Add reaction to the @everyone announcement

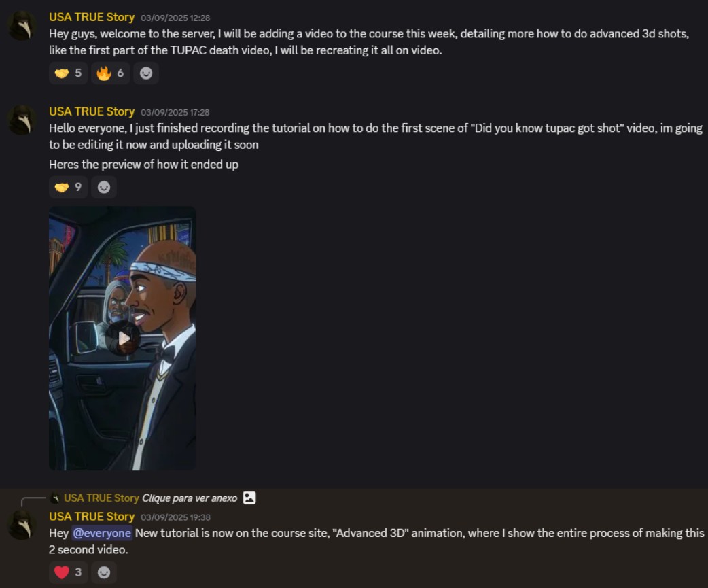click(104, 572)
